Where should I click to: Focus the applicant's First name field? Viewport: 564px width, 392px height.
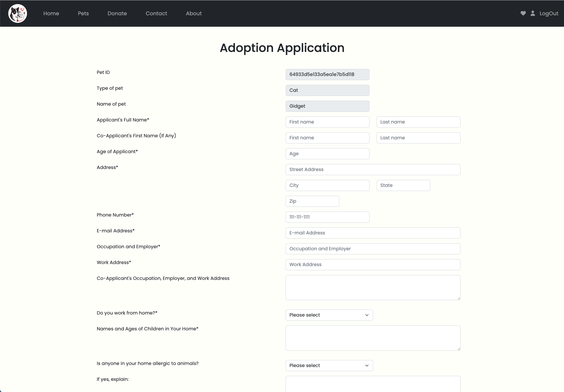pos(327,122)
